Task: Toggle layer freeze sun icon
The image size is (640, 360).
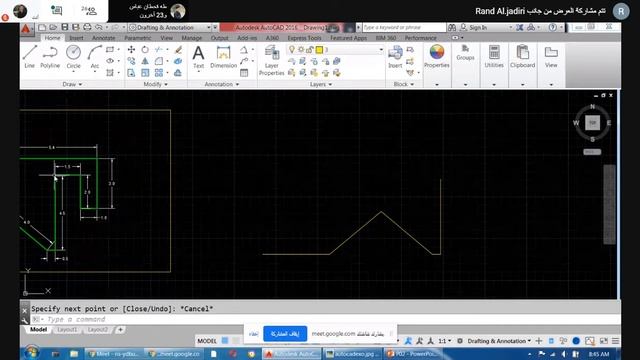Action: (x=301, y=50)
